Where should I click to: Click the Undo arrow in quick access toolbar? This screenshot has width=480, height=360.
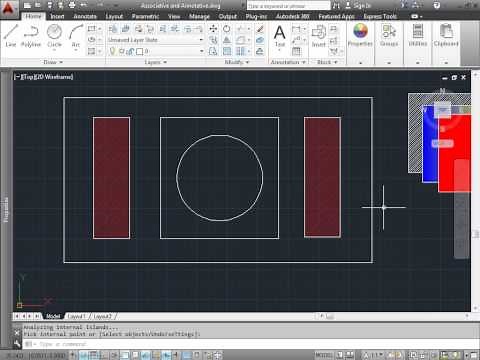coord(84,5)
